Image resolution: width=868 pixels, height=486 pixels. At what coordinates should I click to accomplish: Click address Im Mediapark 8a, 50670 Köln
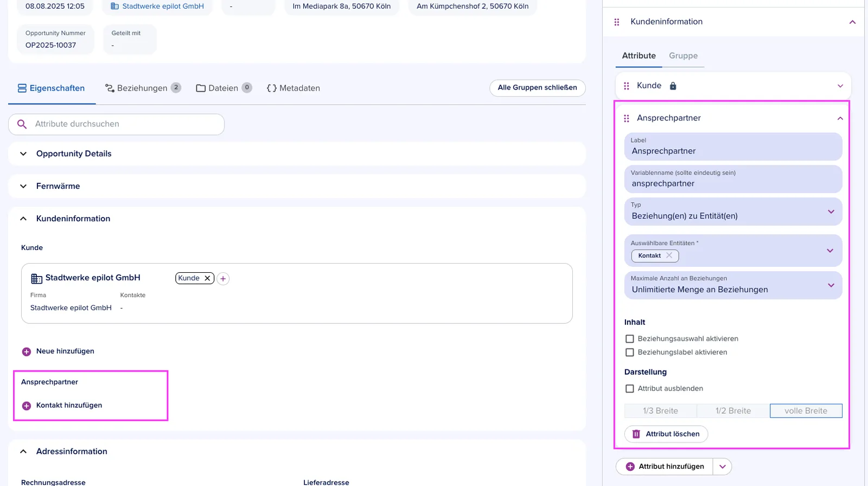342,6
